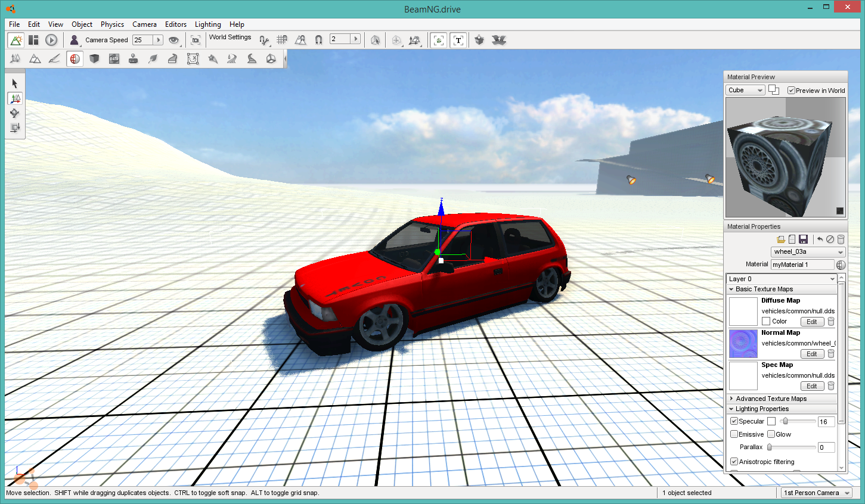This screenshot has height=504, width=865.
Task: Enable the Glow checkbox
Action: pos(771,434)
